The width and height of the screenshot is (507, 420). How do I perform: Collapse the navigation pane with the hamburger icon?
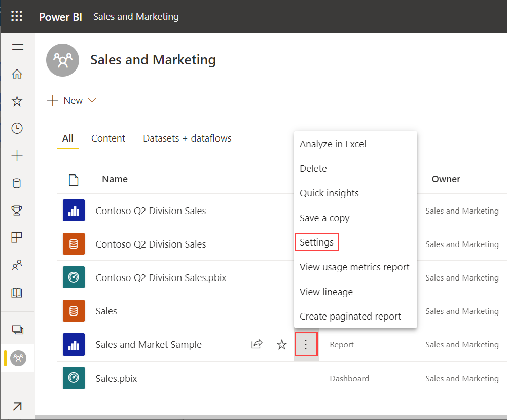[x=17, y=47]
